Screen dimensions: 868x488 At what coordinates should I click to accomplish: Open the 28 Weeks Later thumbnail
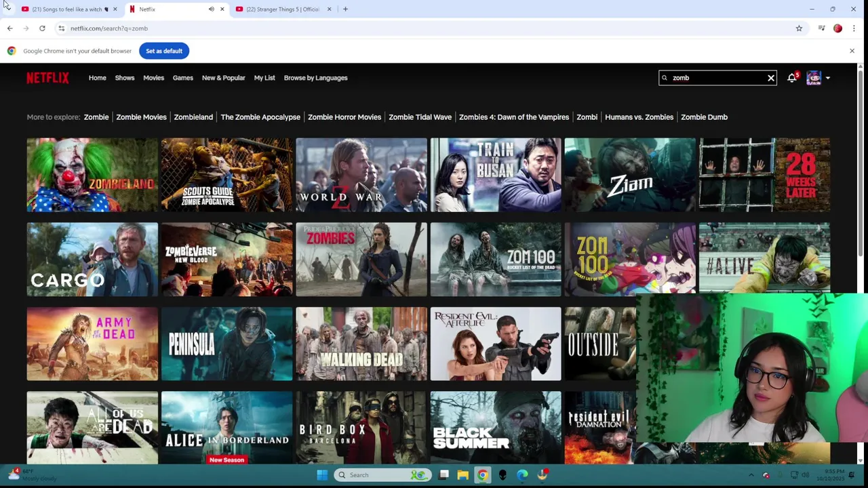tap(764, 175)
